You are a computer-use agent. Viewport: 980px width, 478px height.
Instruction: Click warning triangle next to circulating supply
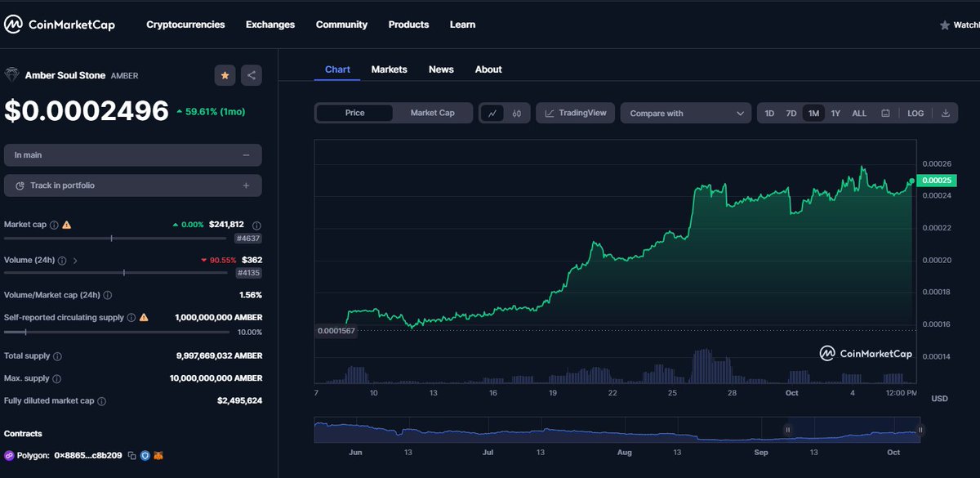click(144, 318)
